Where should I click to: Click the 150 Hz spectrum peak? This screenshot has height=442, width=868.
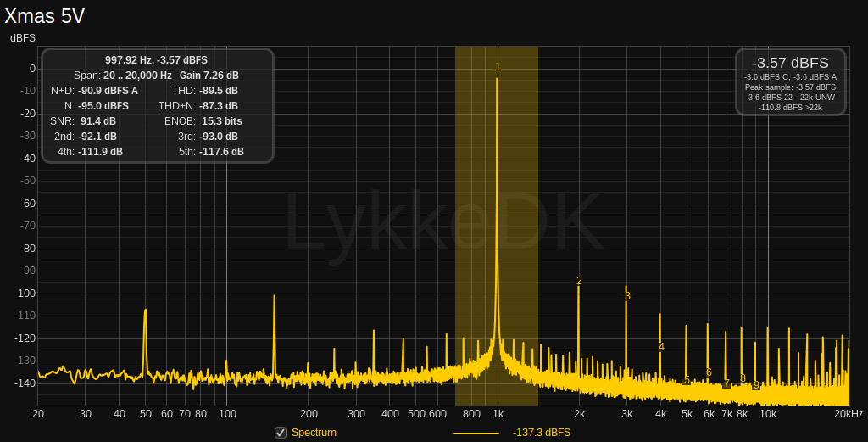click(x=274, y=338)
